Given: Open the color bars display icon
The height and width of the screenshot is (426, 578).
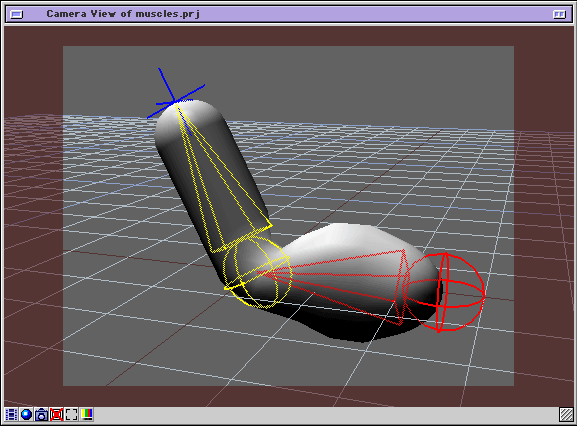Looking at the screenshot, I should pos(87,415).
